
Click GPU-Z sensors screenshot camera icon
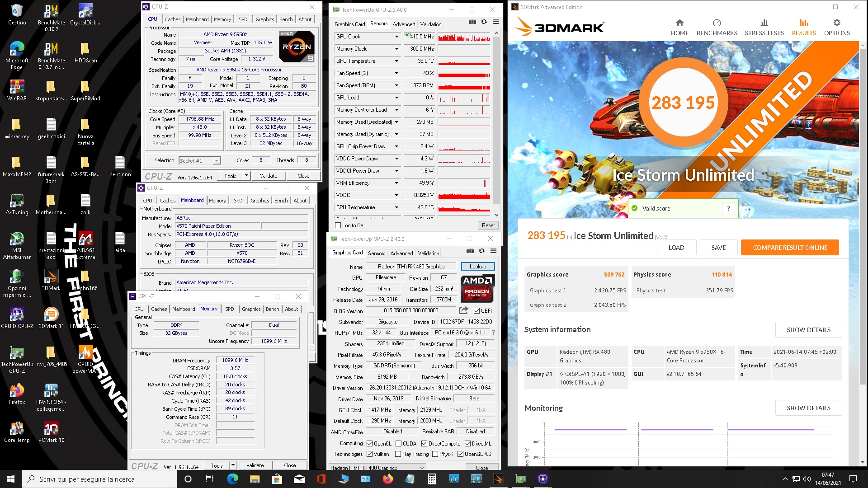[x=472, y=22]
